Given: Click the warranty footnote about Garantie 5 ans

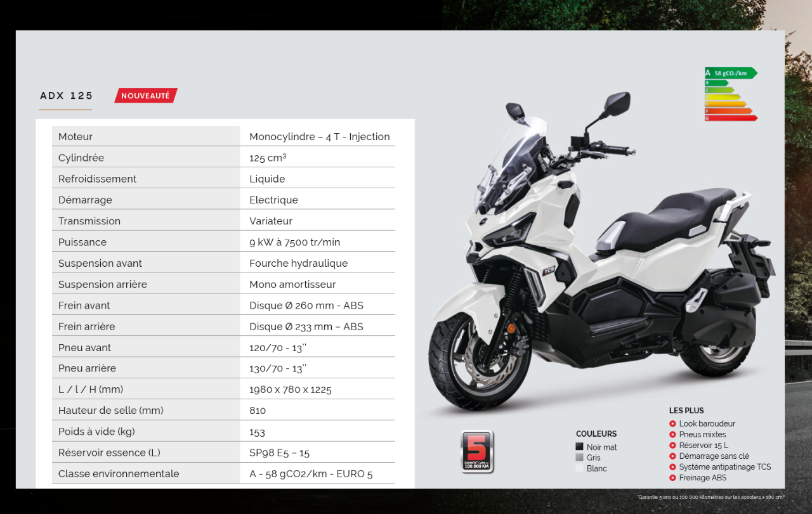Looking at the screenshot, I should [710, 497].
